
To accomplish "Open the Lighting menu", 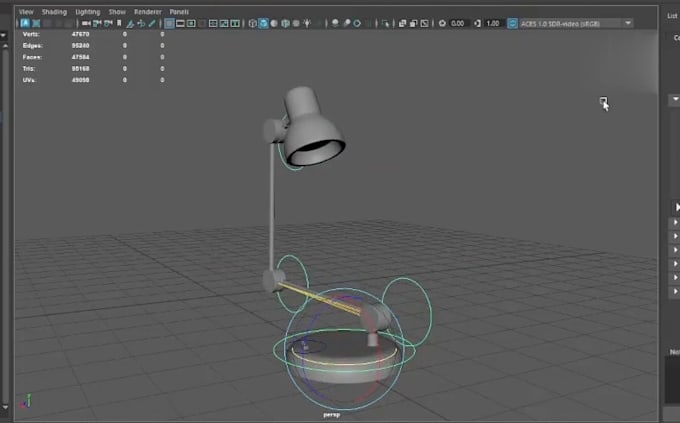I will tap(88, 12).
